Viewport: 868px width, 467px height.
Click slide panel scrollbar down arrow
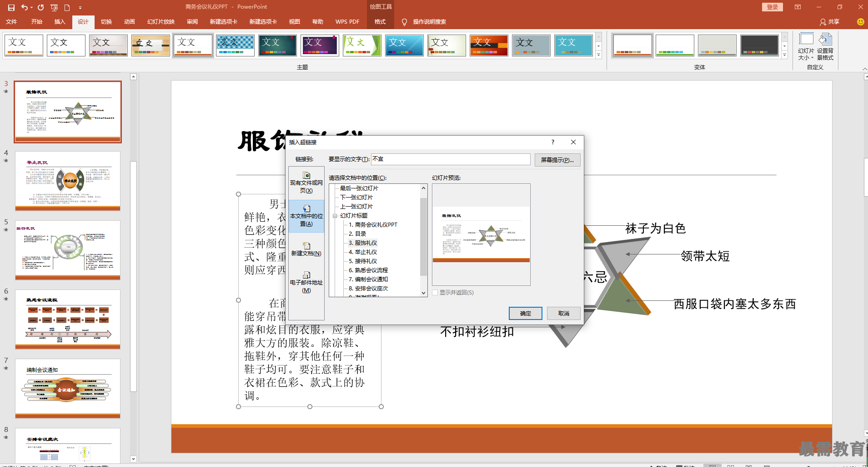pos(133,459)
